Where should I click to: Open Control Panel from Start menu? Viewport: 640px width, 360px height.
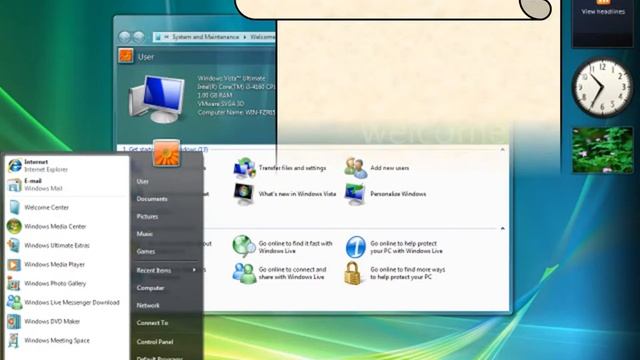(x=155, y=342)
